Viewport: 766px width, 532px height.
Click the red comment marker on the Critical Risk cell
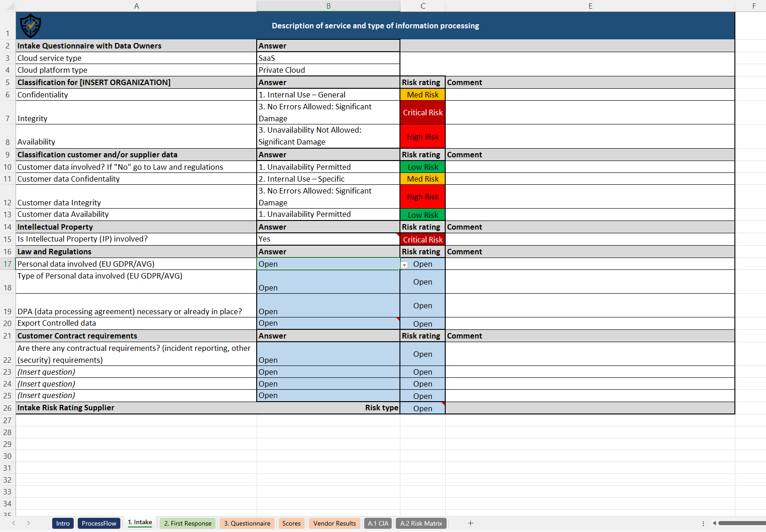tap(398, 234)
